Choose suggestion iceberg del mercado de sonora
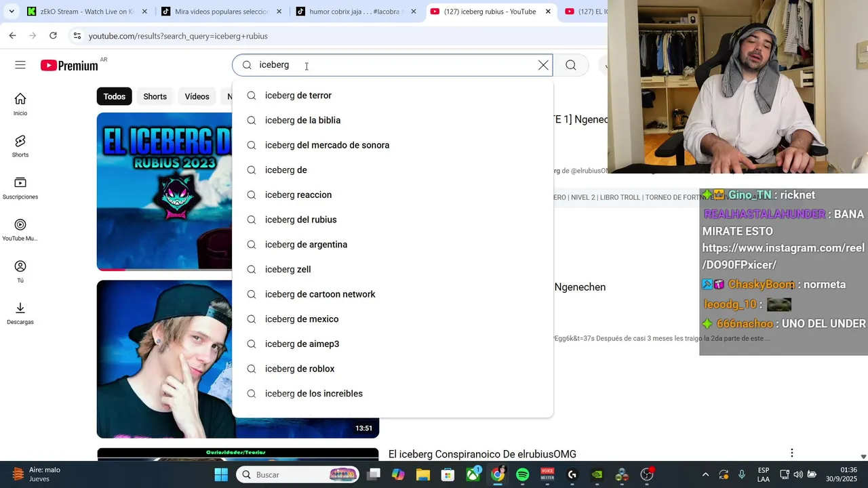Viewport: 868px width, 488px height. (x=393, y=145)
